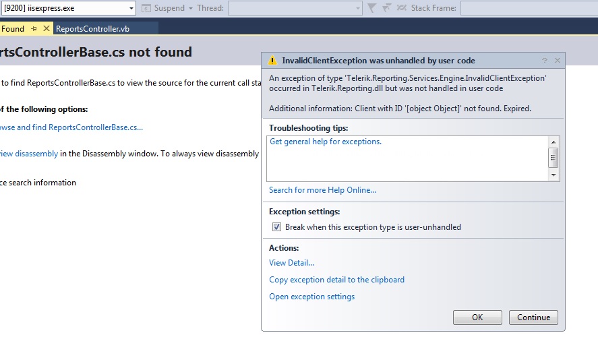Click the flag threads icon in toolbar

386,8
